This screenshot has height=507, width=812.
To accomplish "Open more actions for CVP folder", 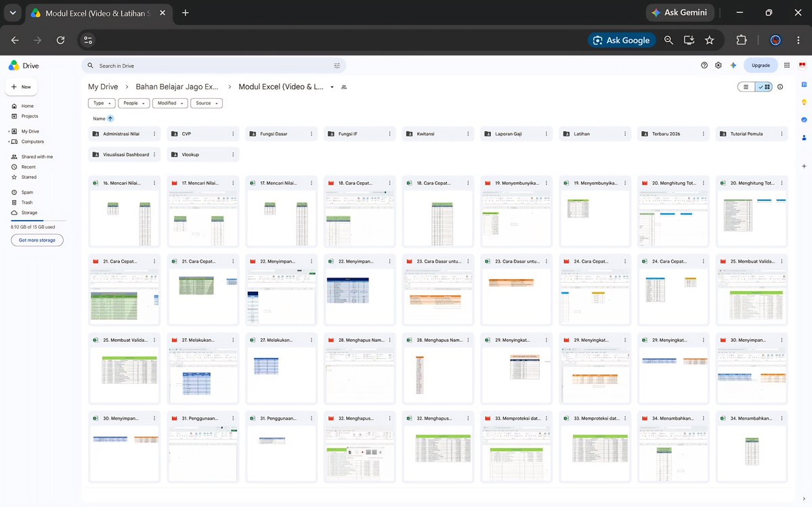I will click(233, 134).
